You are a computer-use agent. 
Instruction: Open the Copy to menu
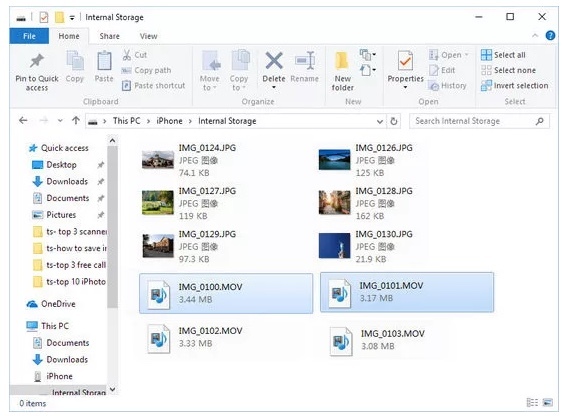[239, 71]
